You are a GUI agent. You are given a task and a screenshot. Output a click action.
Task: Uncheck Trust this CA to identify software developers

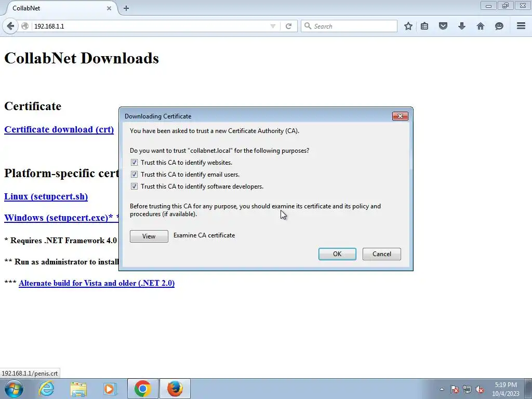(x=134, y=187)
